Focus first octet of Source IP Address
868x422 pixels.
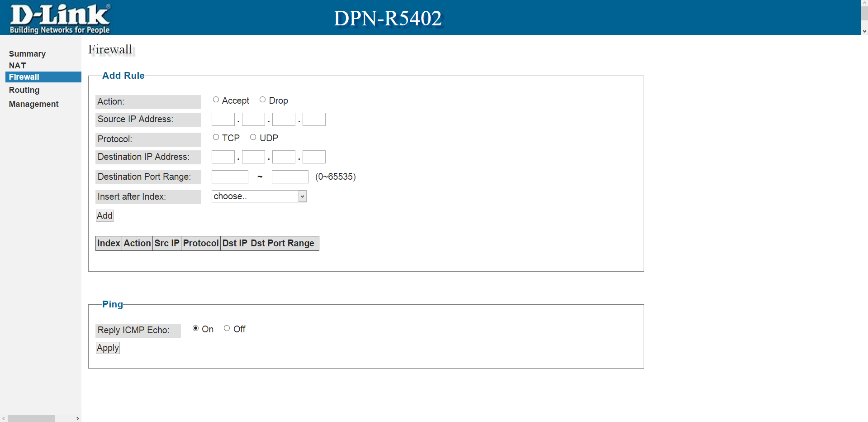(223, 119)
